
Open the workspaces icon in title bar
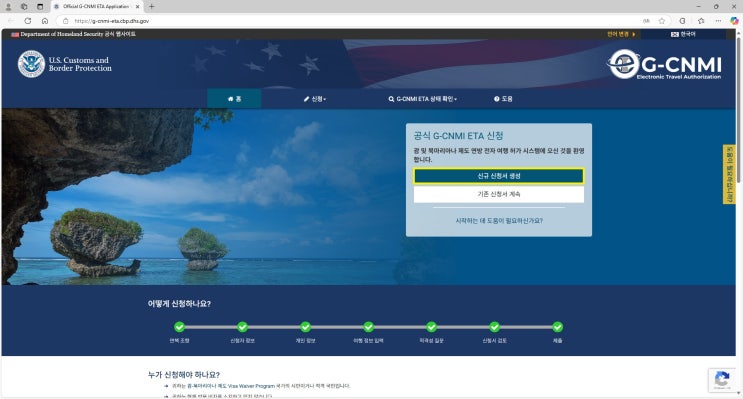[x=24, y=7]
